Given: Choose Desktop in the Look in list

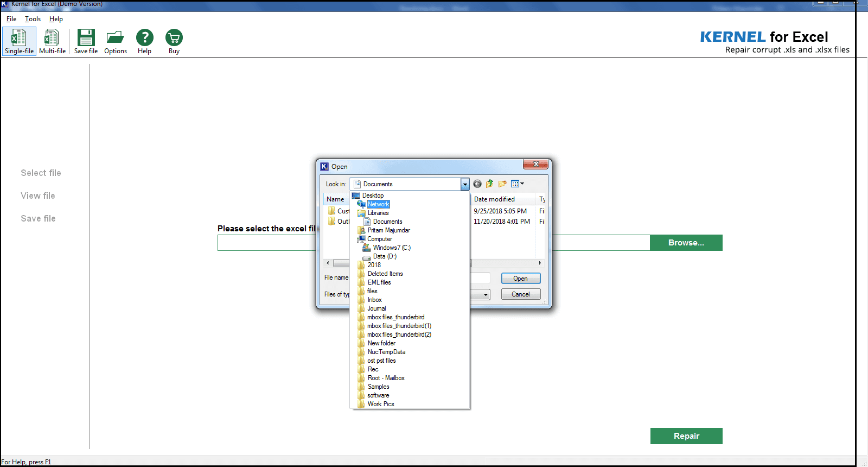Looking at the screenshot, I should 373,195.
